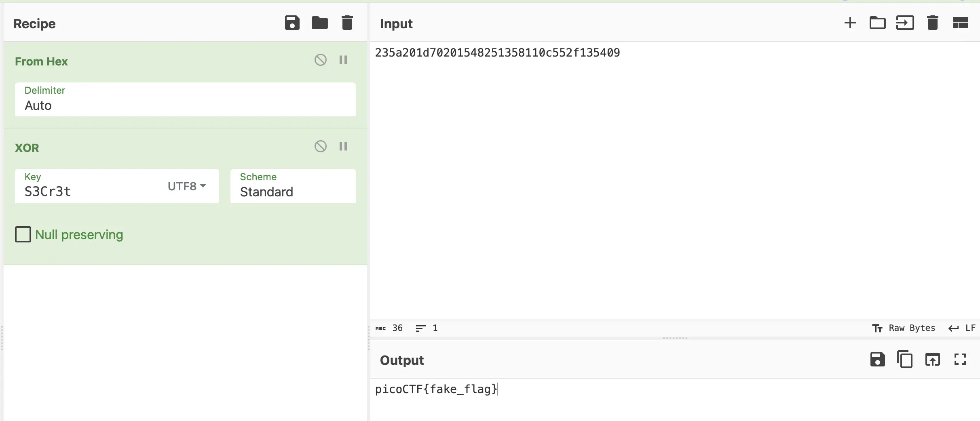Set breakpoint on XOR operation
Screen dimensions: 980x421
343,146
